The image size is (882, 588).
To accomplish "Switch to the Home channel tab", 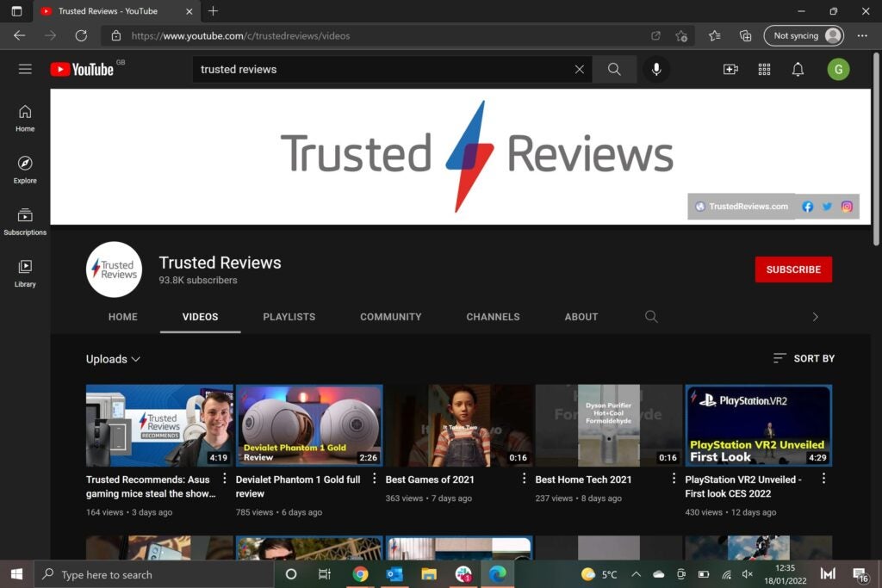I will coord(122,317).
